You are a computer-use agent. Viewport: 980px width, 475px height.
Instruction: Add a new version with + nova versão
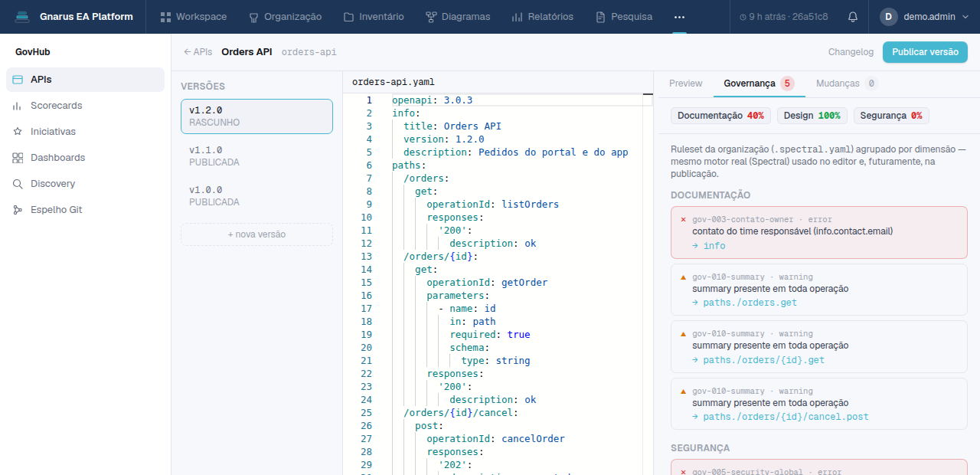(256, 234)
